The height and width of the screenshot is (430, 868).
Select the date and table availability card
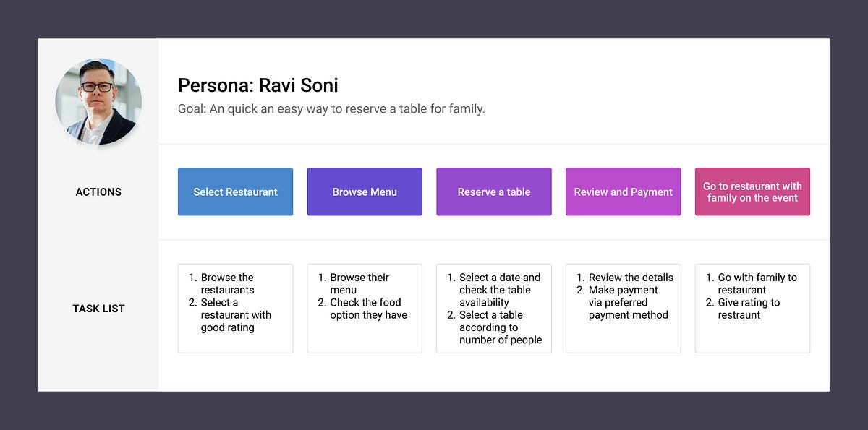[494, 309]
